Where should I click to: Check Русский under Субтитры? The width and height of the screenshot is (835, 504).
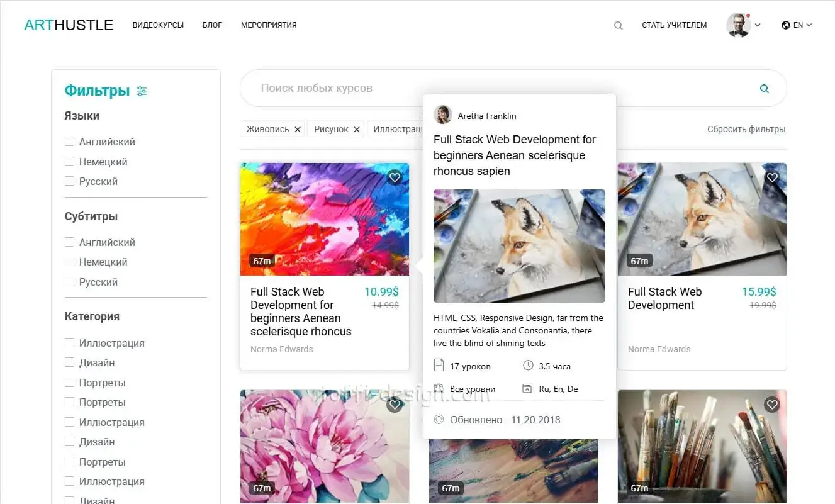point(69,282)
